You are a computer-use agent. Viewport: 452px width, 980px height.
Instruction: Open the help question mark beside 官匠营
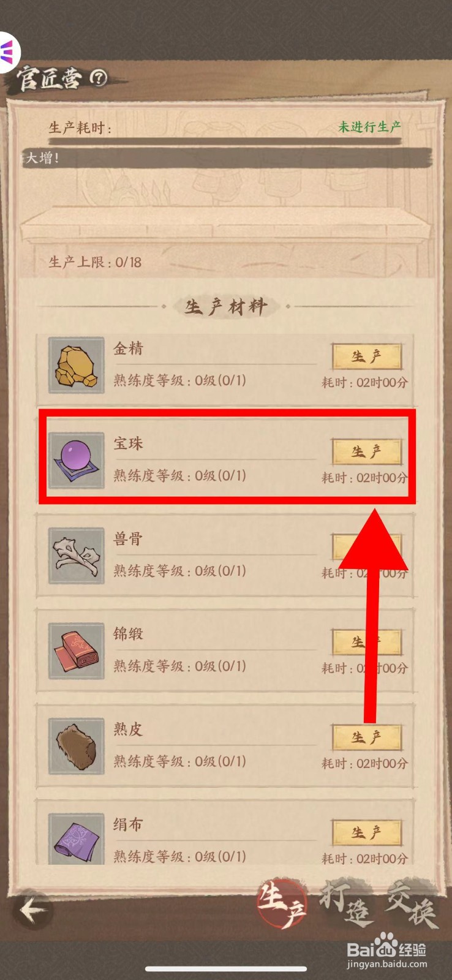98,77
